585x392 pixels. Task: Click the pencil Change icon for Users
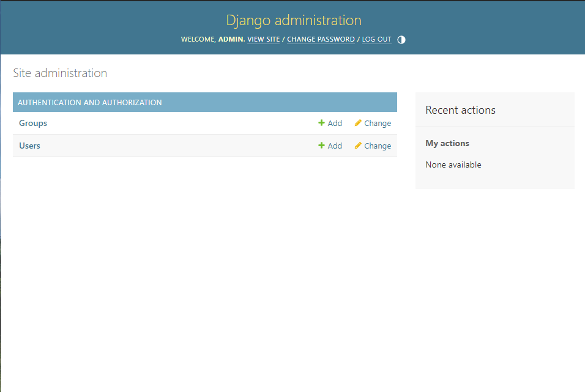point(358,146)
